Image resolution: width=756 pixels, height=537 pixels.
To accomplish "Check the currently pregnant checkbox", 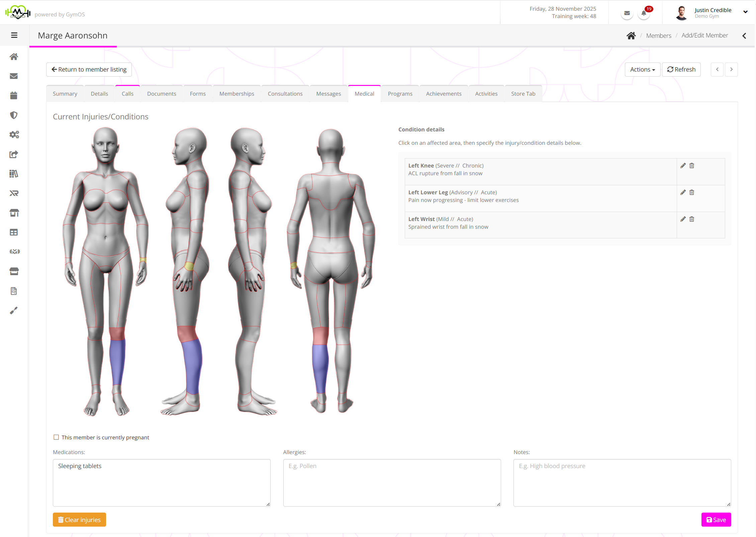I will [x=56, y=437].
